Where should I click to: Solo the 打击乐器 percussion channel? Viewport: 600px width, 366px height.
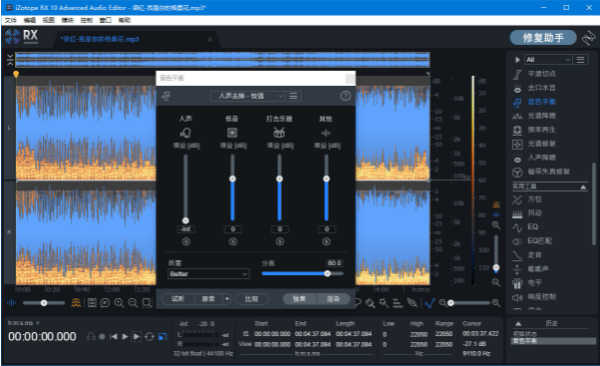point(280,242)
